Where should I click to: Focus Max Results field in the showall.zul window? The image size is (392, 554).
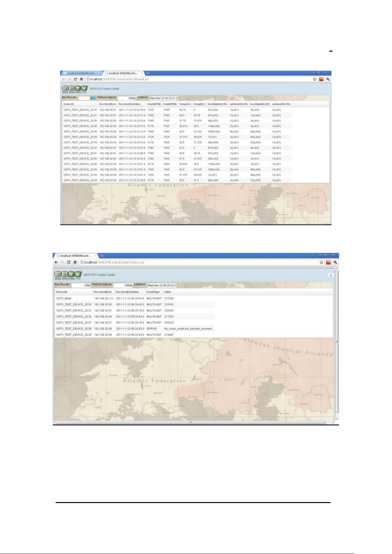[87, 98]
